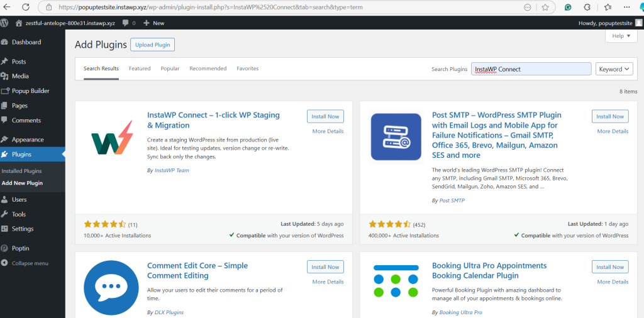Open the New content menu
The height and width of the screenshot is (318, 644).
coord(154,23)
